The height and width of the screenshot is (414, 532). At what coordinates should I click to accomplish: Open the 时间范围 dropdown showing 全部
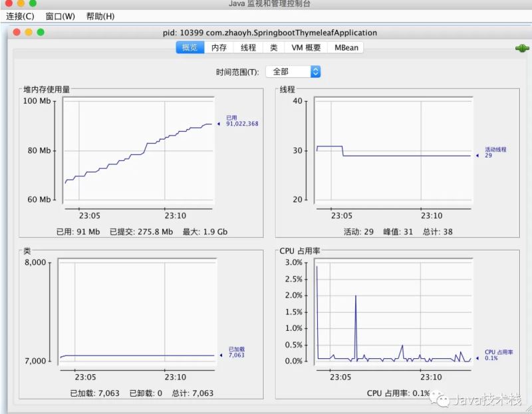click(x=293, y=71)
